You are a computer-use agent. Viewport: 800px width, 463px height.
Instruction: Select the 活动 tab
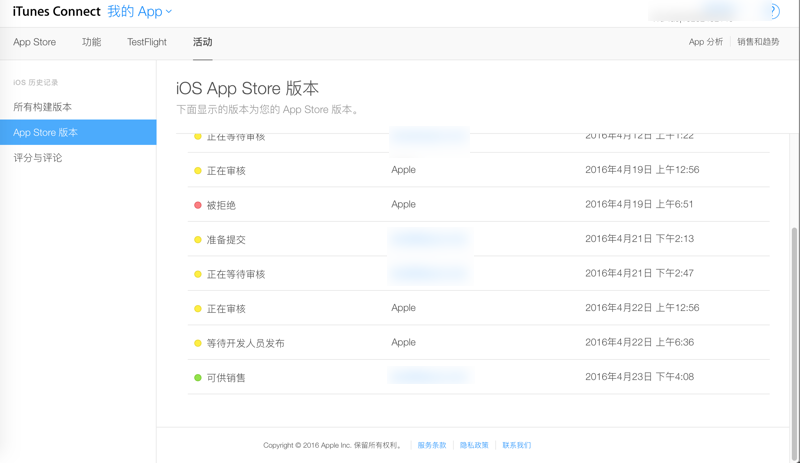pos(203,42)
